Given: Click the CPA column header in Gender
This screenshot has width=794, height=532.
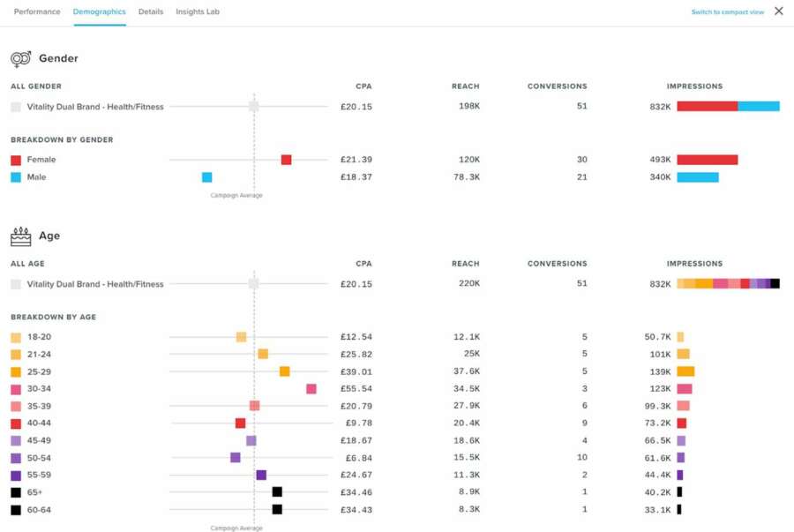Looking at the screenshot, I should pyautogui.click(x=363, y=86).
